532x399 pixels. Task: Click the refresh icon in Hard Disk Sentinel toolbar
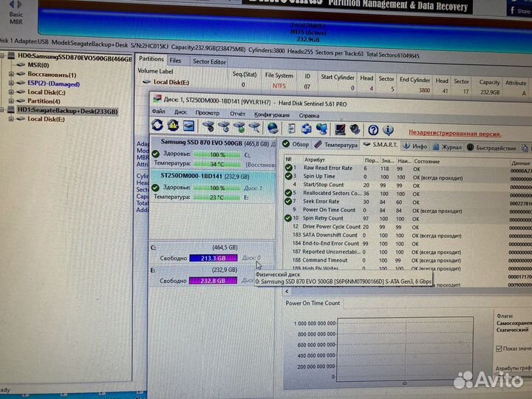[x=157, y=125]
